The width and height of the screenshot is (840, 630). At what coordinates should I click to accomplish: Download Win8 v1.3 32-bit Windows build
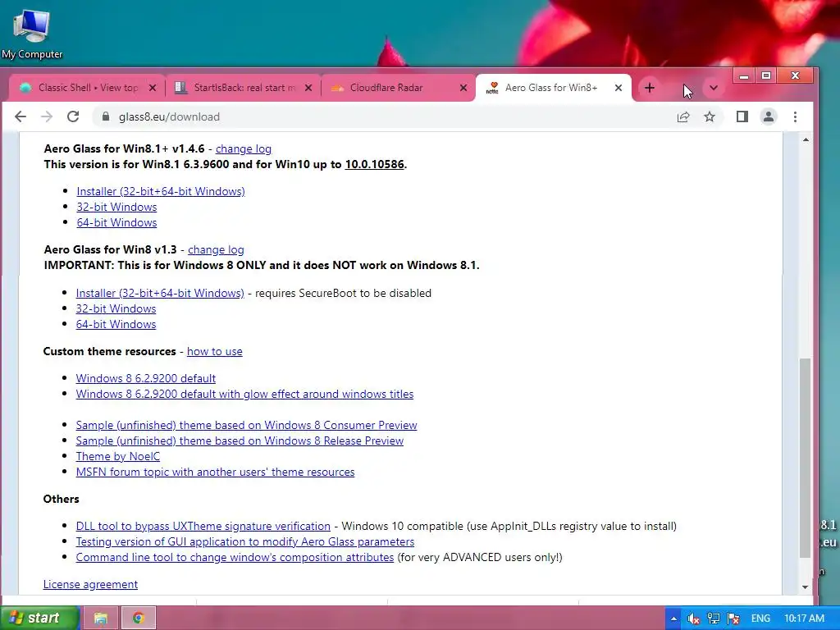[116, 308]
